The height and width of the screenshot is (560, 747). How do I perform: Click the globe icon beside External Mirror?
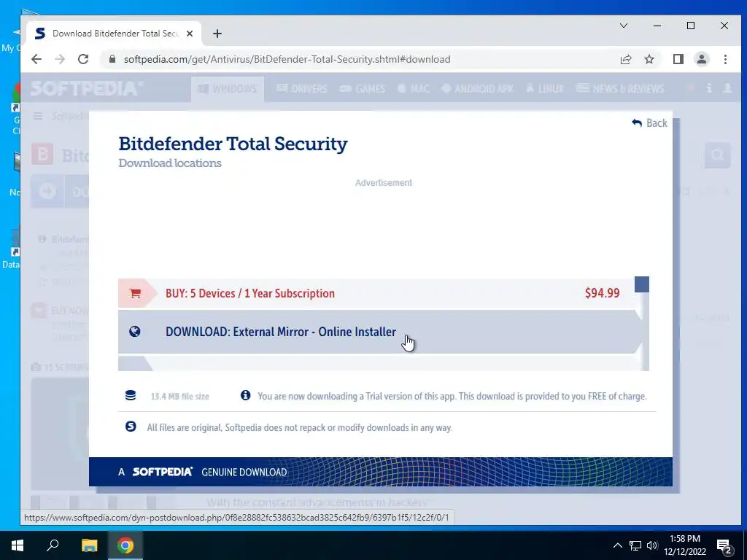[135, 332]
